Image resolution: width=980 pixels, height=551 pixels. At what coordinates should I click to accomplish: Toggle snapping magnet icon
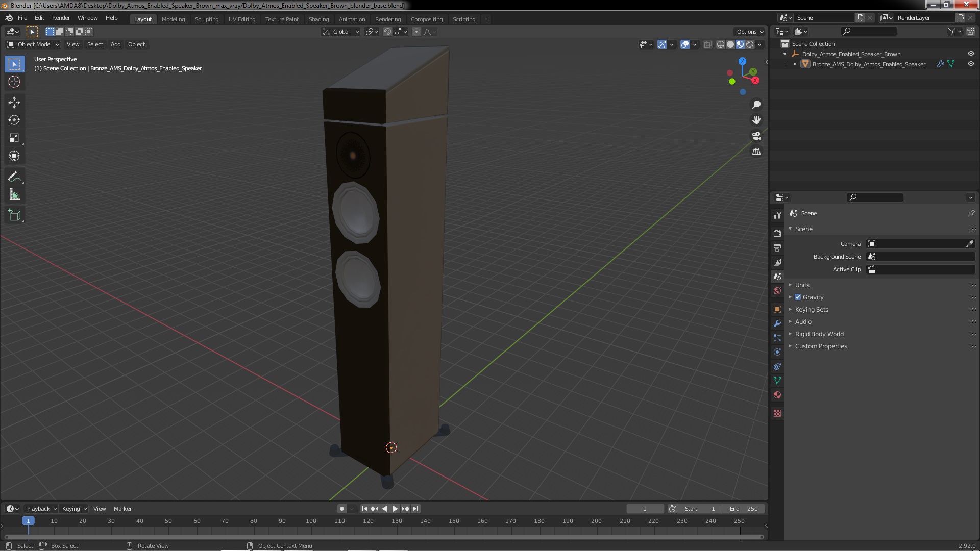pyautogui.click(x=387, y=32)
